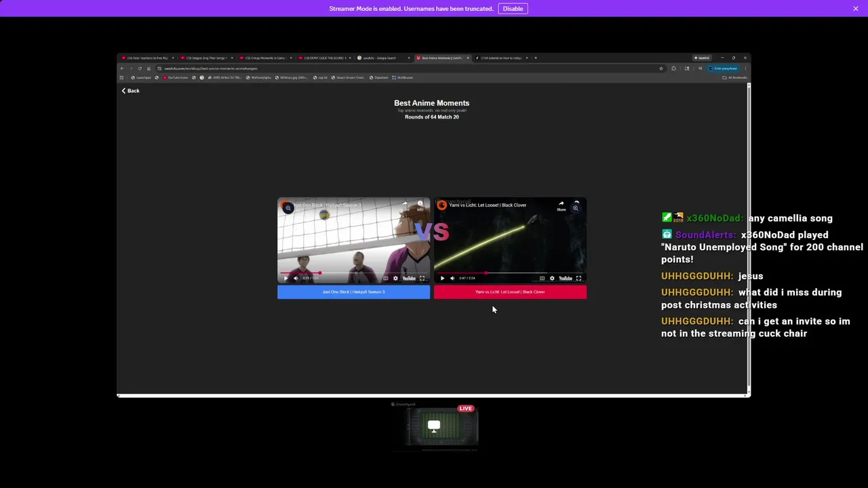
Task: Disable Streamer Mode via the Disable button
Action: click(513, 9)
